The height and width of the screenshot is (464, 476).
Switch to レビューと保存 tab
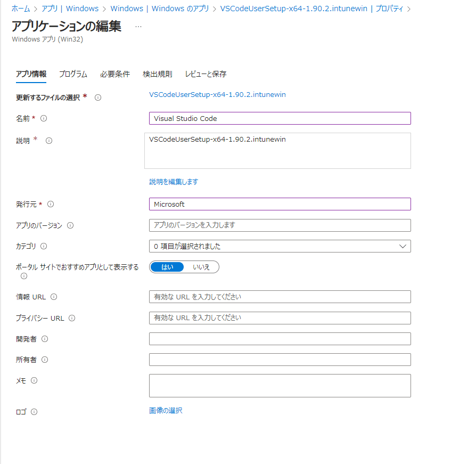pos(206,74)
